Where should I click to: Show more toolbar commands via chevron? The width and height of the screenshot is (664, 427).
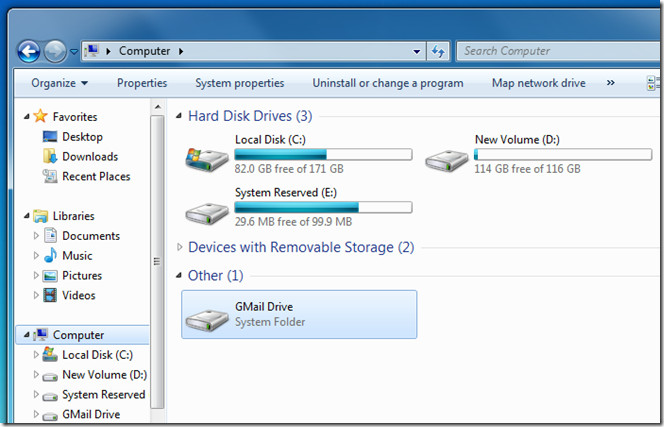pyautogui.click(x=610, y=83)
